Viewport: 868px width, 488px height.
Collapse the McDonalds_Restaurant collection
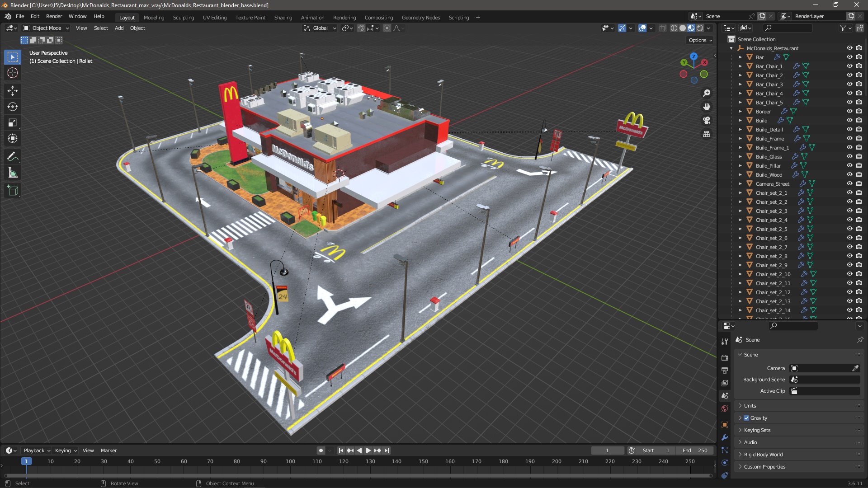(731, 48)
